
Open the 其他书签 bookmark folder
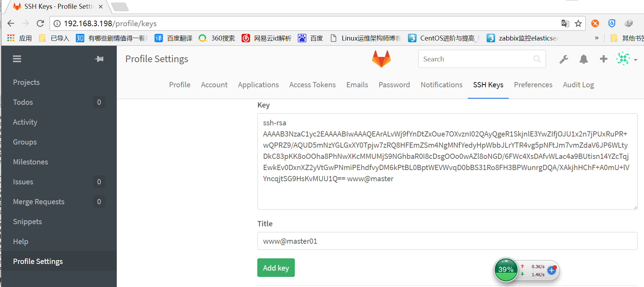point(627,38)
